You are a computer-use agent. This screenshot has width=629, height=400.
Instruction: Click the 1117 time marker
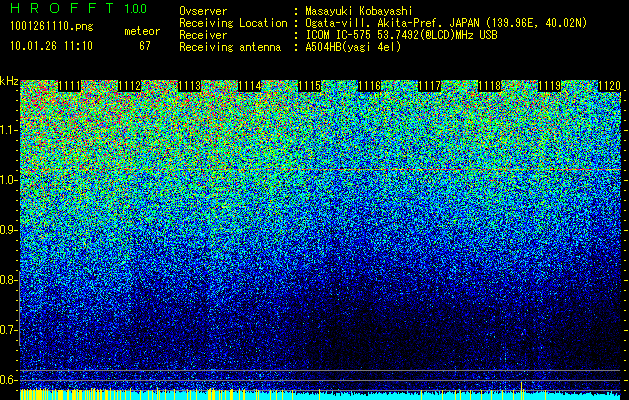pos(430,86)
